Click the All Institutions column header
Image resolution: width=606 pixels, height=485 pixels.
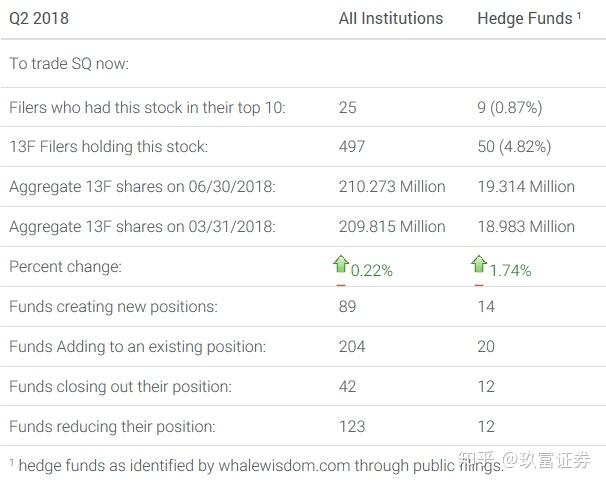[390, 19]
